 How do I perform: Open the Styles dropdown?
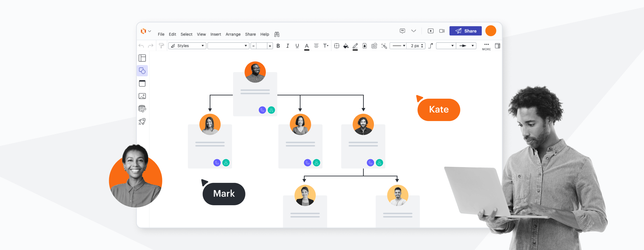pyautogui.click(x=187, y=46)
